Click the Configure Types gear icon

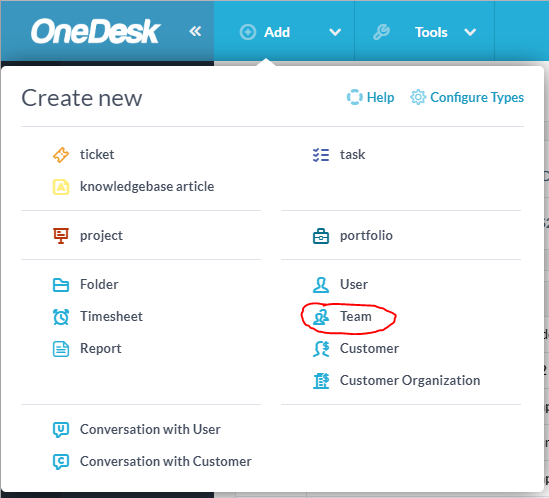(418, 97)
